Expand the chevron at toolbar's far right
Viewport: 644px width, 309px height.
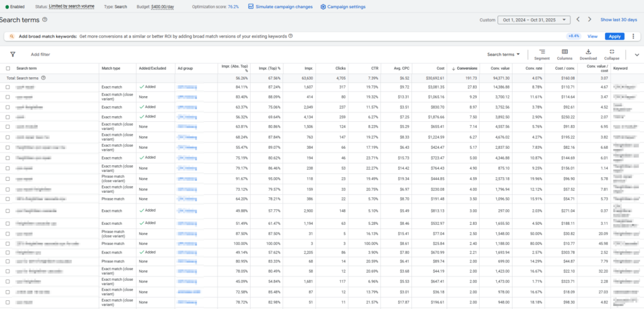(636, 55)
